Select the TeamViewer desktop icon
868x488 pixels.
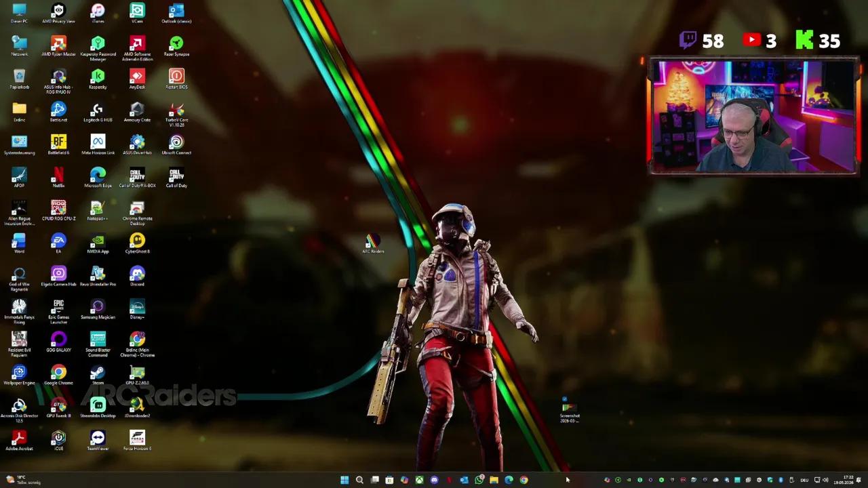(x=98, y=441)
